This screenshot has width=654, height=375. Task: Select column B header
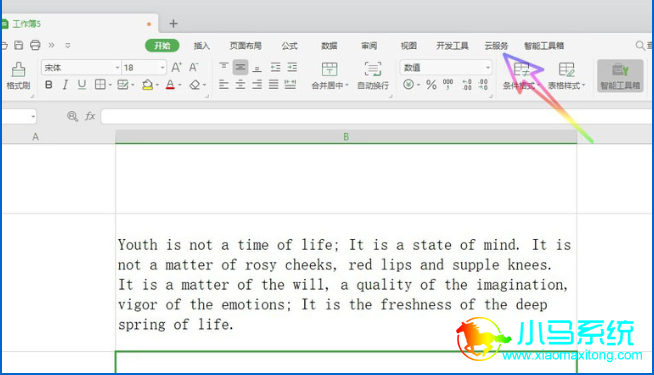tap(346, 137)
